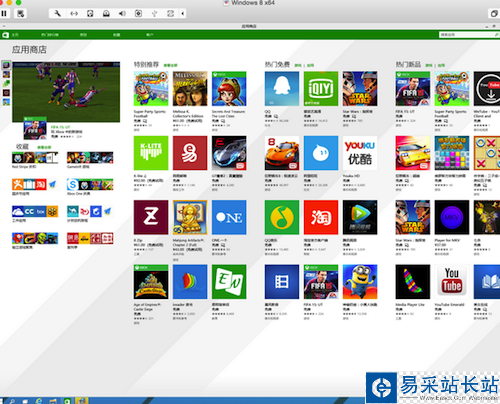
Task: Open the red Taobao 淘 app tile
Action: point(321,217)
